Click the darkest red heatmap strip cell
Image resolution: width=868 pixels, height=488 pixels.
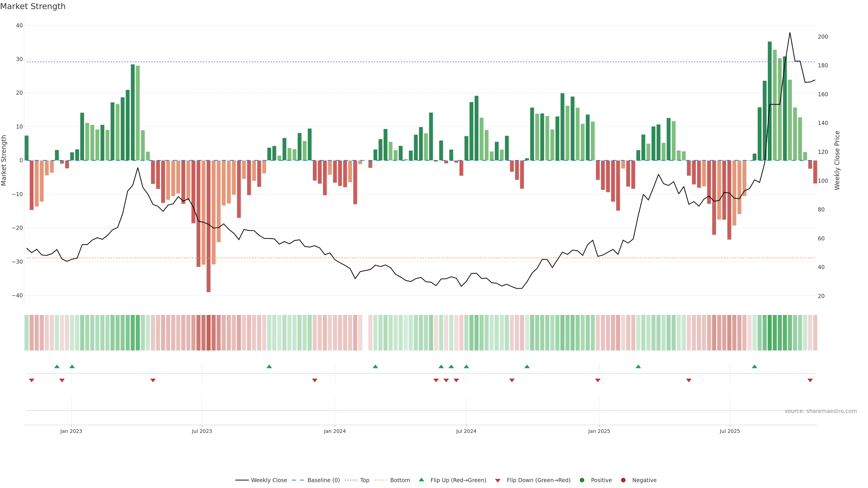click(209, 333)
